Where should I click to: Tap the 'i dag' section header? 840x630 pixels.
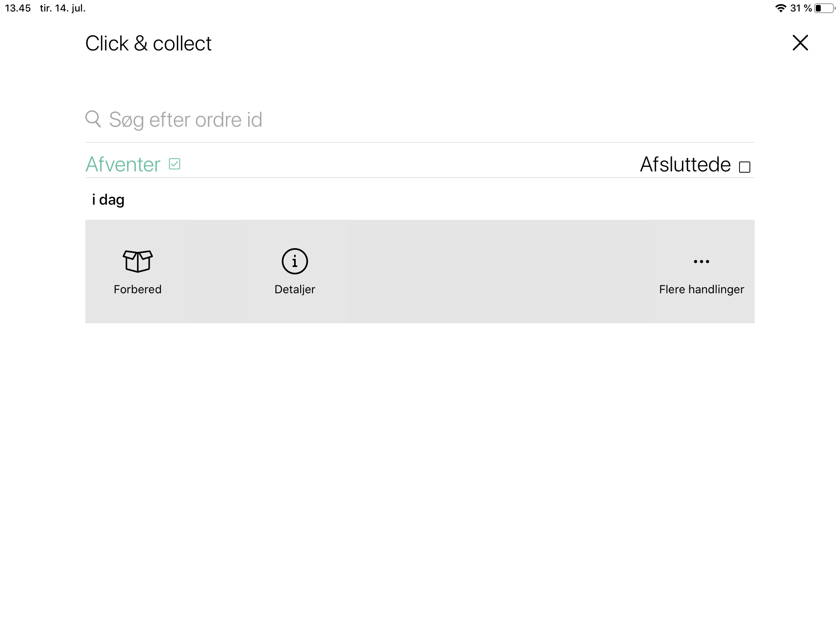(108, 200)
